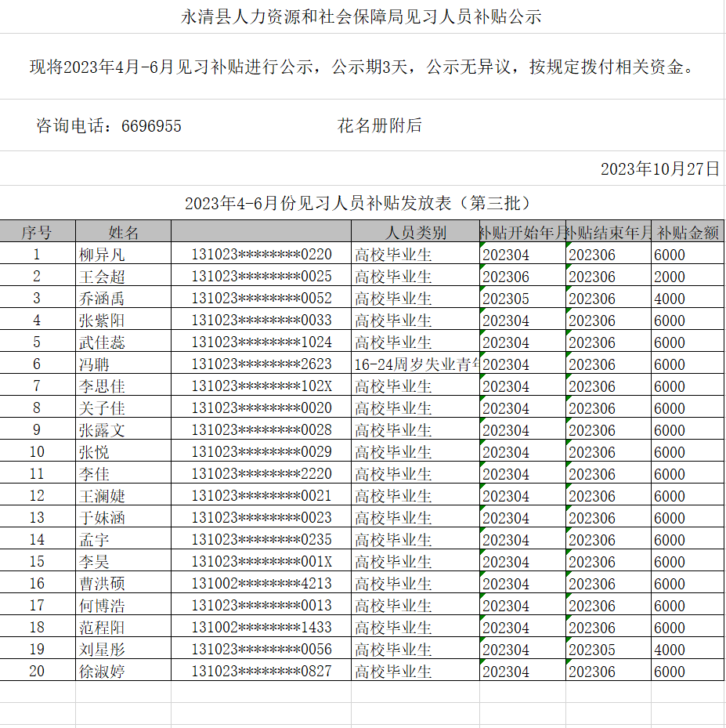
Task: Click the consultation phone 6696955 text
Action: click(151, 126)
